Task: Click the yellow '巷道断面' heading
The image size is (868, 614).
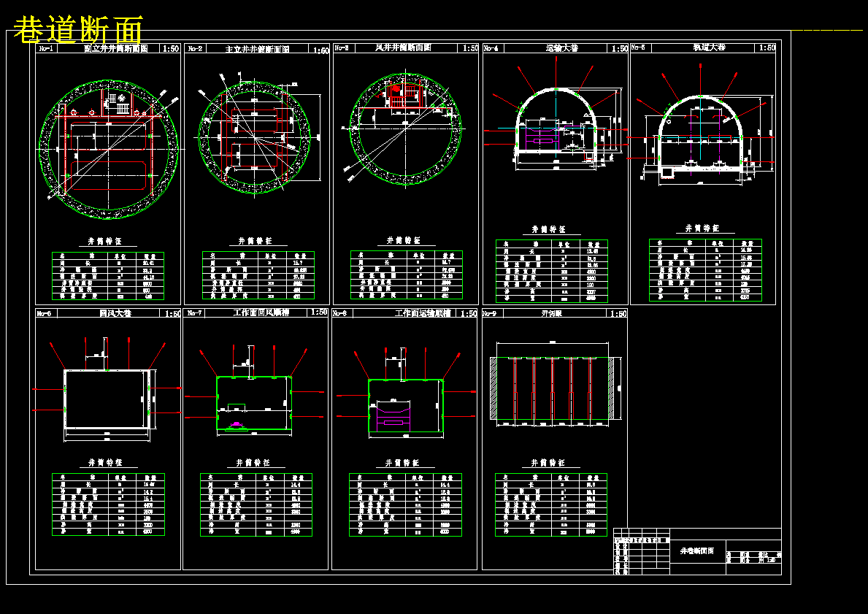Action: (x=78, y=29)
